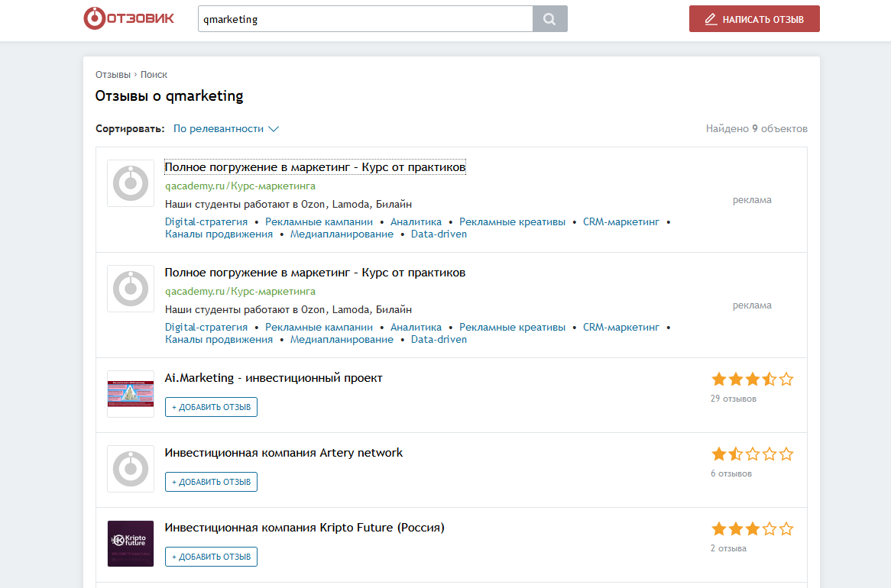This screenshot has width=891, height=588.
Task: Click into the search field containing "qmarketing"
Action: pyautogui.click(x=364, y=19)
